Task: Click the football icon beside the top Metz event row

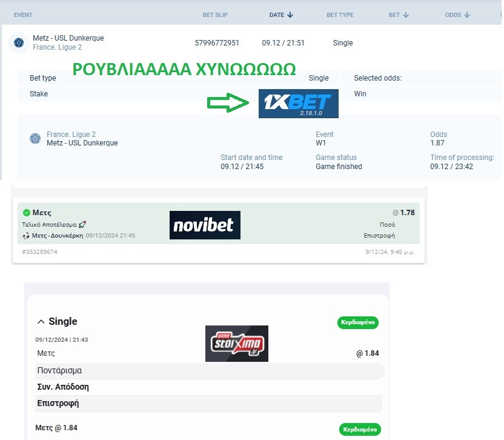Action: tap(18, 42)
